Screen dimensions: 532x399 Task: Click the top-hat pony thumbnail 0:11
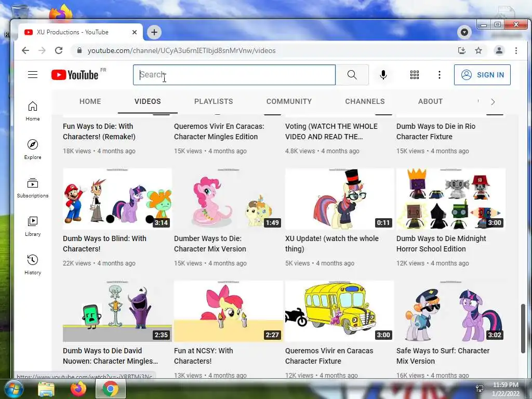[x=339, y=199]
